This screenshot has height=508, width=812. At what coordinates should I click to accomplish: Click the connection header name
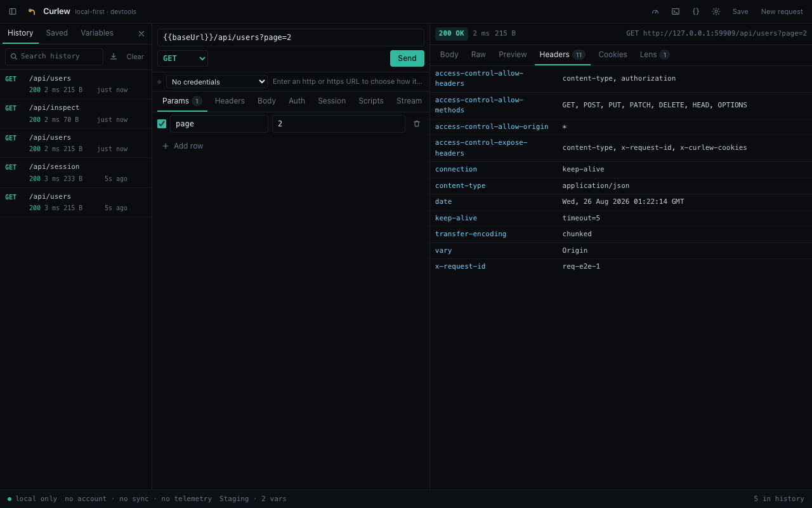click(456, 170)
